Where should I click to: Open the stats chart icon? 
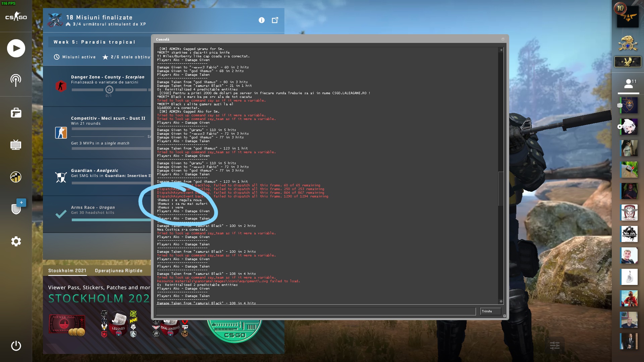16,177
